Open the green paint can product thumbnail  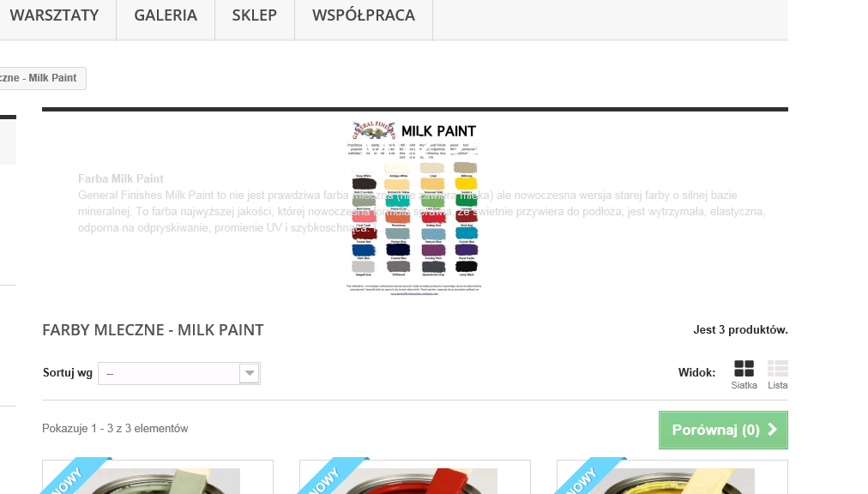[158, 479]
